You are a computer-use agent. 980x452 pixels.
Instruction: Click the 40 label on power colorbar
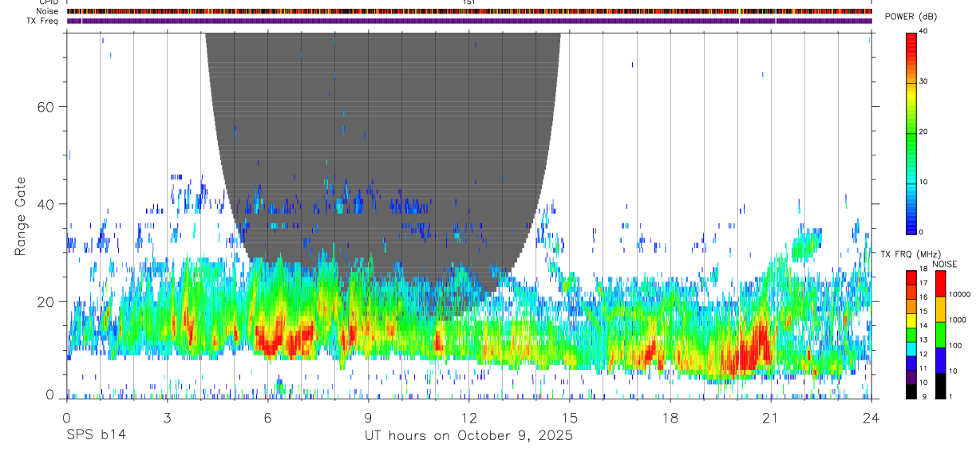click(x=923, y=32)
